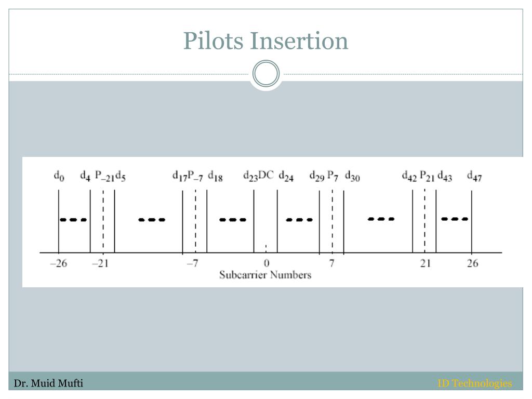Click the circle ornament under the title

pyautogui.click(x=266, y=74)
